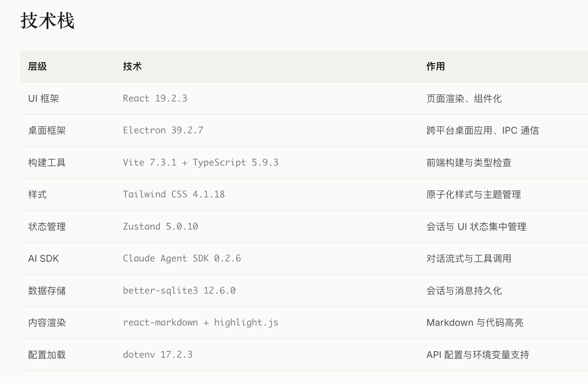Click the Markdown 与代码高亮 description
The height and width of the screenshot is (383, 588).
475,323
